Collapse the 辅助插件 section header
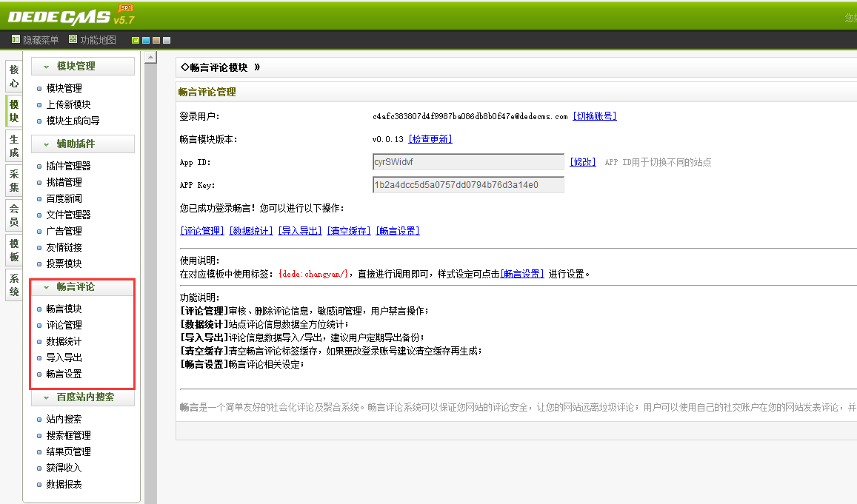The width and height of the screenshot is (857, 504). coord(82,144)
